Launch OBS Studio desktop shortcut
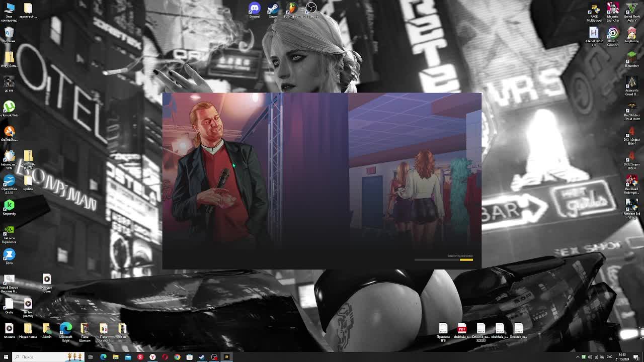 point(311,10)
